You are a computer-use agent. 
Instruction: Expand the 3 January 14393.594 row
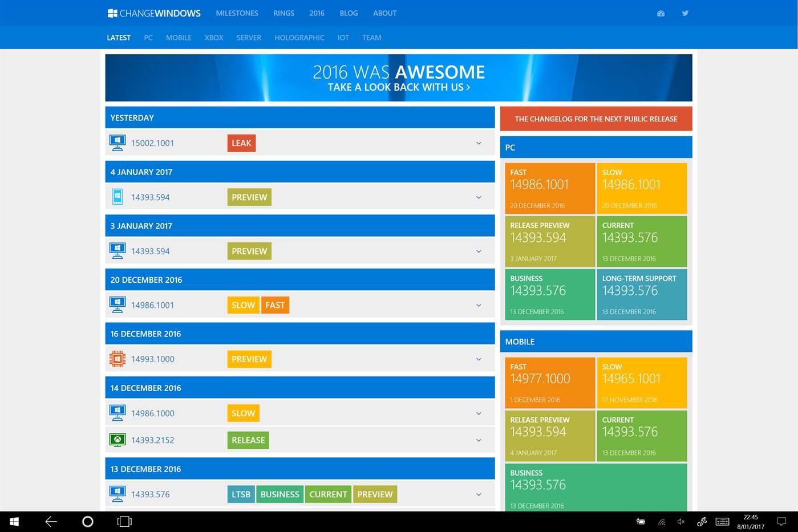pos(479,251)
